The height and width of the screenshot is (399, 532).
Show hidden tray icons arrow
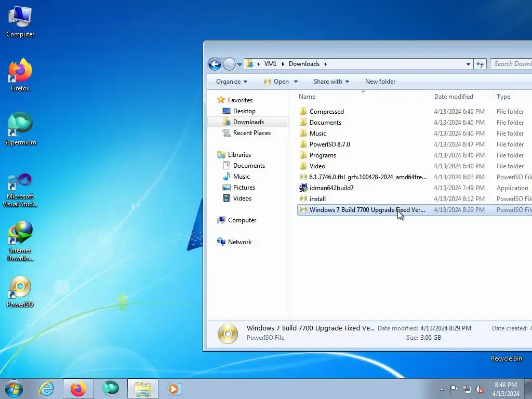pos(442,389)
